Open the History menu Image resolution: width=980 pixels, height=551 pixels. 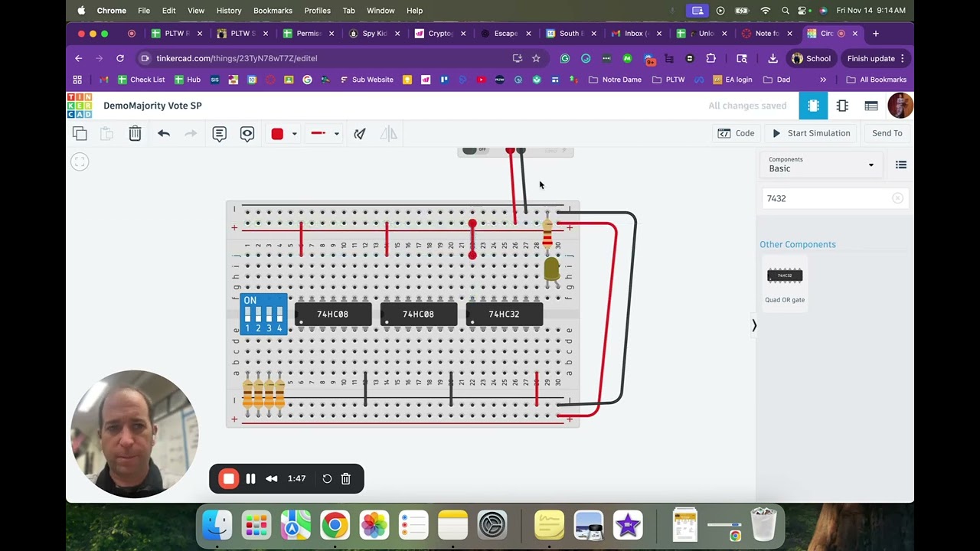[228, 11]
